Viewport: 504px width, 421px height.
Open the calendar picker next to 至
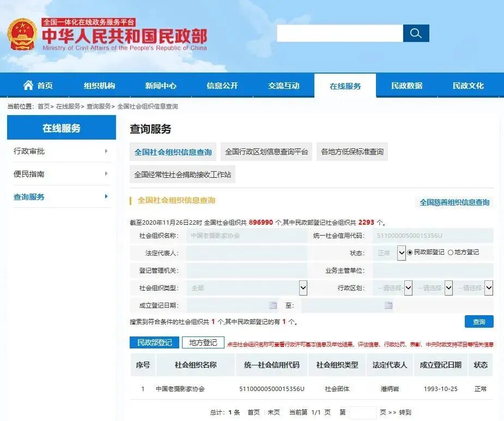388,305
